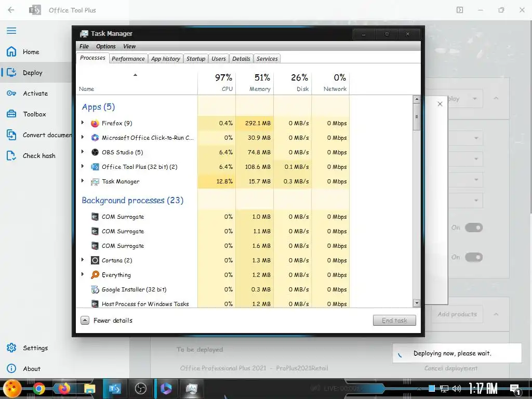
Task: Open File Explorer from the taskbar
Action: tap(89, 389)
